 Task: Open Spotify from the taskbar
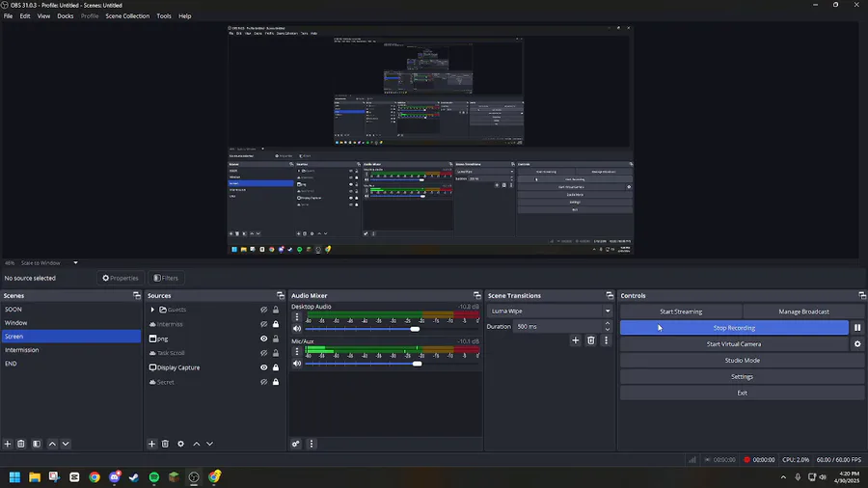coord(154,477)
